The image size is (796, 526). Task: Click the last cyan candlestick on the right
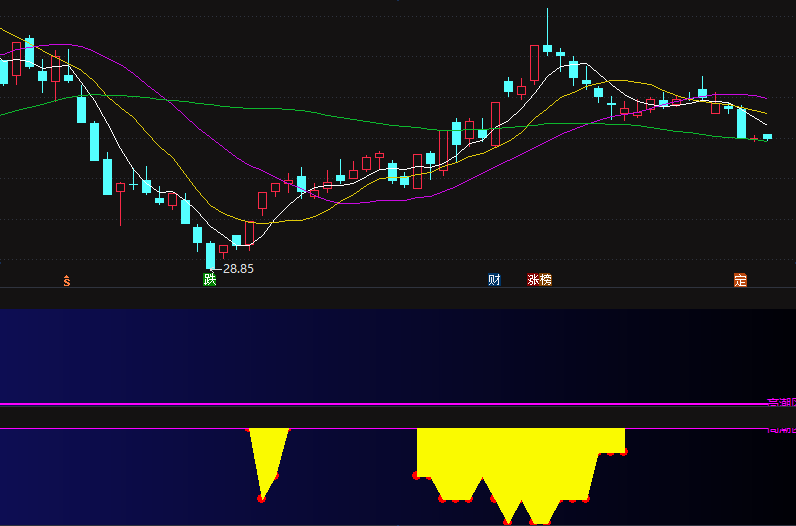click(x=767, y=137)
